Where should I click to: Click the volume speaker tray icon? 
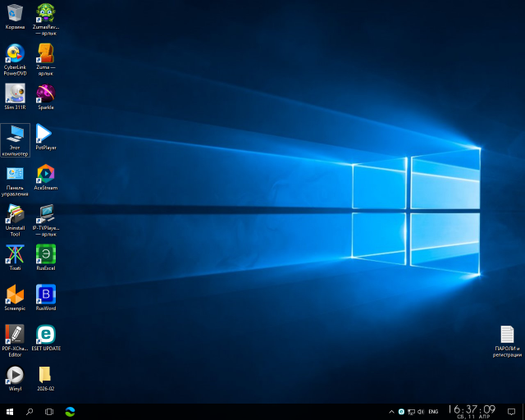pos(421,412)
